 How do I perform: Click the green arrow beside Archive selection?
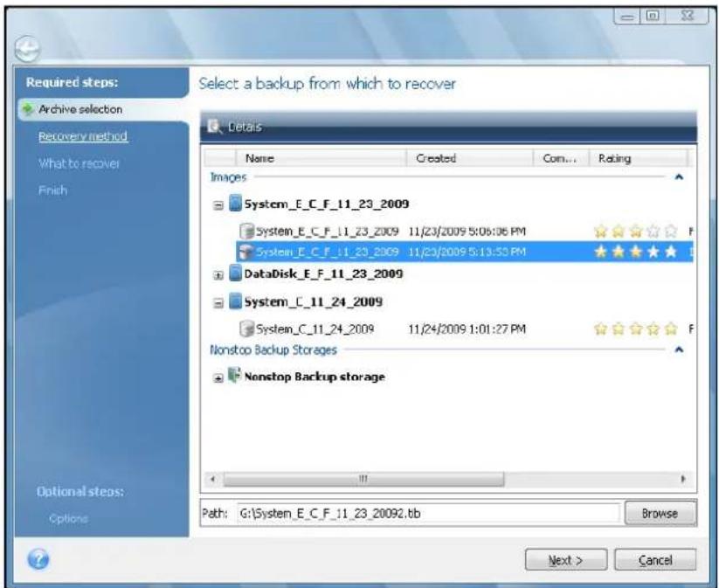pyautogui.click(x=29, y=109)
